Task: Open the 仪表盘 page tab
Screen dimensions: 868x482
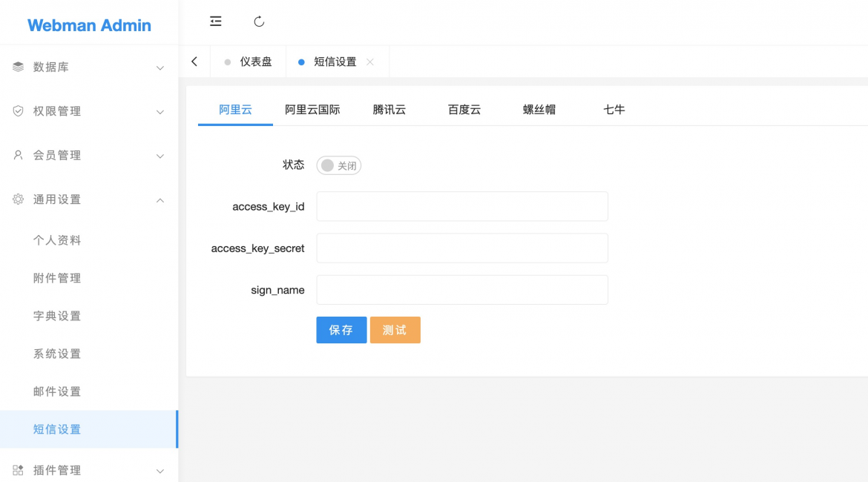Action: coord(255,62)
